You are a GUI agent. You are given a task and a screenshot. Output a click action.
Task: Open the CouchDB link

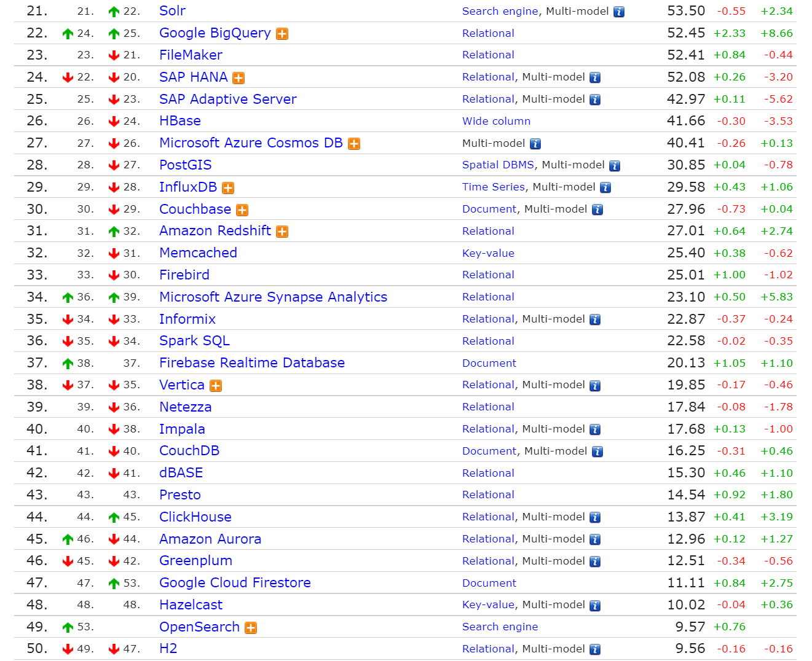point(189,451)
